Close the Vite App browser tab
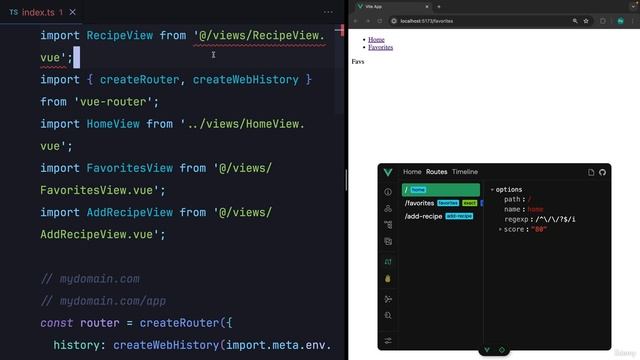Image resolution: width=640 pixels, height=360 pixels. [x=427, y=7]
